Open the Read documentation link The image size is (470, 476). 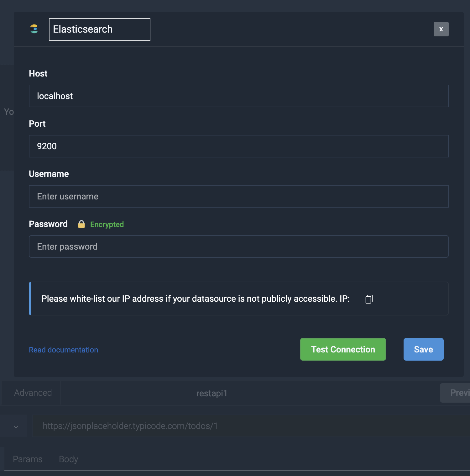click(63, 350)
